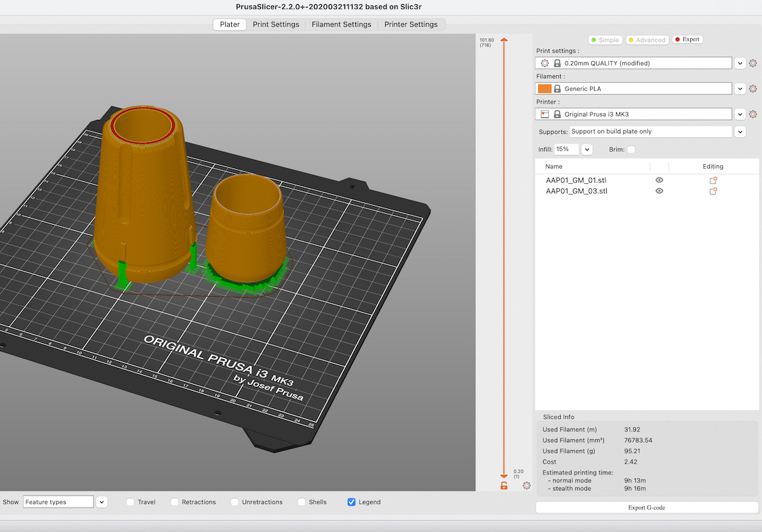Click the Used Filament (g) value 95.21
Screen dimensions: 762x532
click(x=632, y=451)
